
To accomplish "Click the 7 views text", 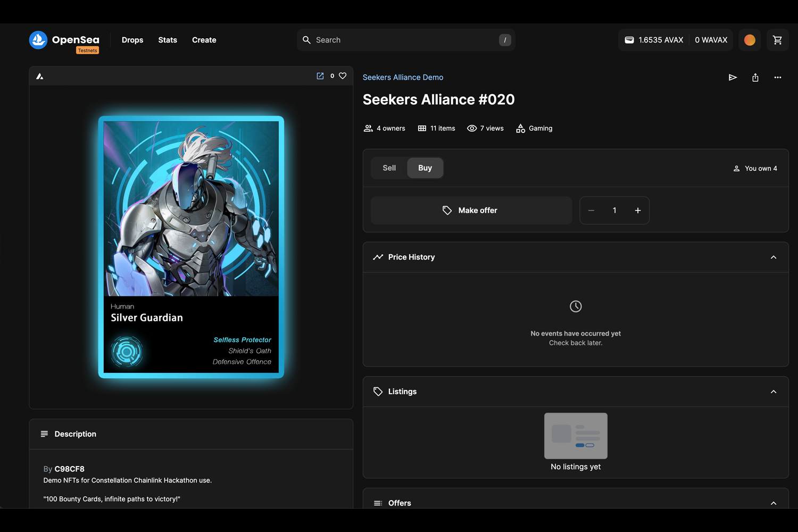I will point(492,128).
